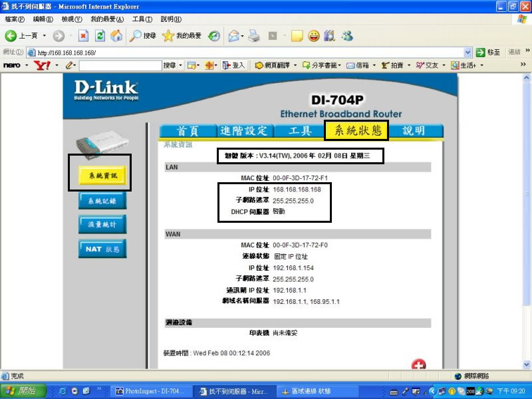This screenshot has width=532, height=399.
Task: Switch to the router 工具 tab
Action: (299, 130)
